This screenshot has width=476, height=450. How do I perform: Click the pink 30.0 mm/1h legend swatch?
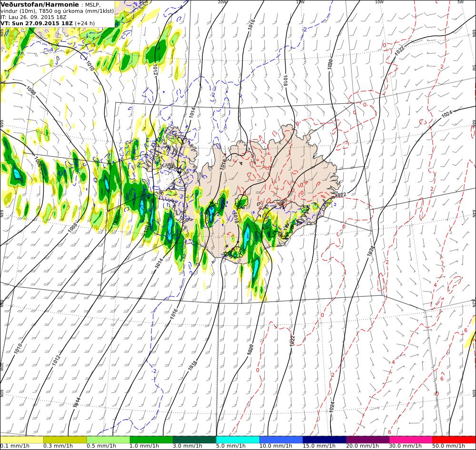pos(411,440)
